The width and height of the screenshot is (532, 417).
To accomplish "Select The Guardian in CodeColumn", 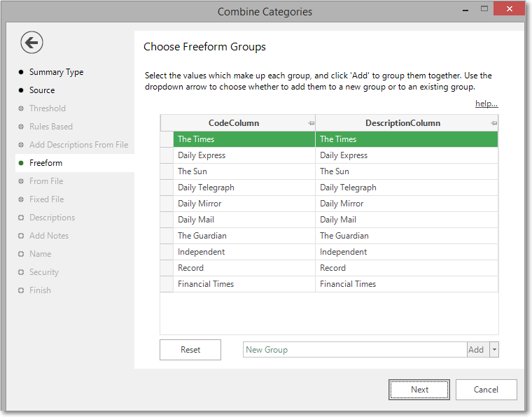I will point(244,236).
